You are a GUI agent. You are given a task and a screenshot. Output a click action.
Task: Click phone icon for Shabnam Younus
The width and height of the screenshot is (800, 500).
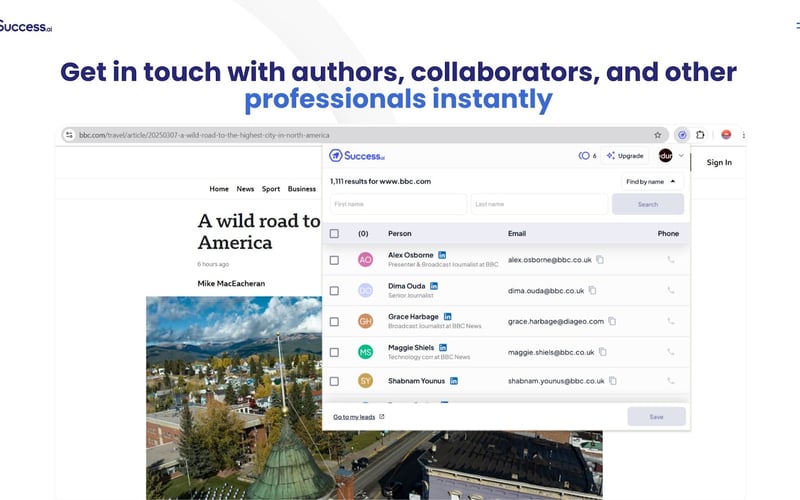(x=671, y=381)
